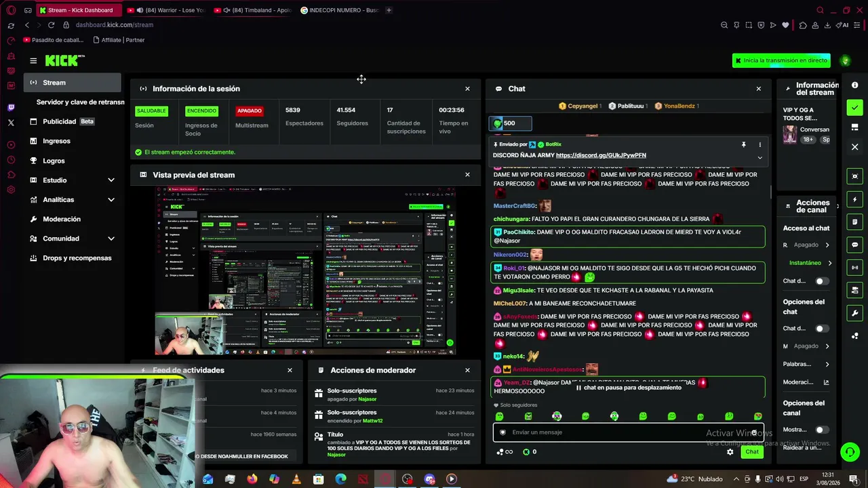This screenshot has width=868, height=488.
Task: Open Microsoft Edge from the taskbar
Action: (x=340, y=479)
